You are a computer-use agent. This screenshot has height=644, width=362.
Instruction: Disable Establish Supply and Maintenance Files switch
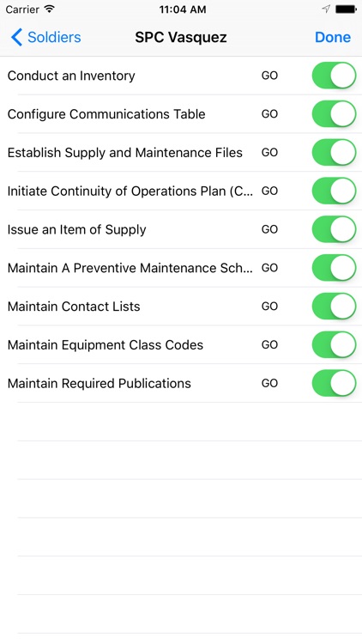point(334,152)
